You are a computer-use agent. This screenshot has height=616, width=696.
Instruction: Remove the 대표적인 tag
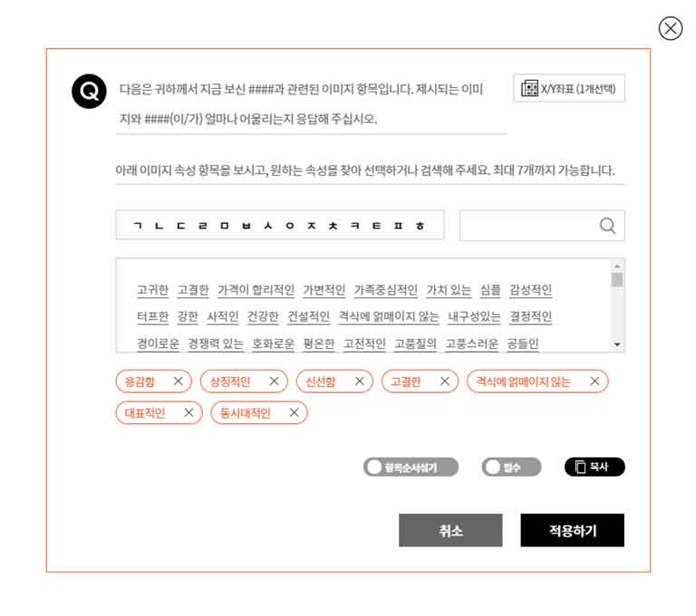(188, 413)
